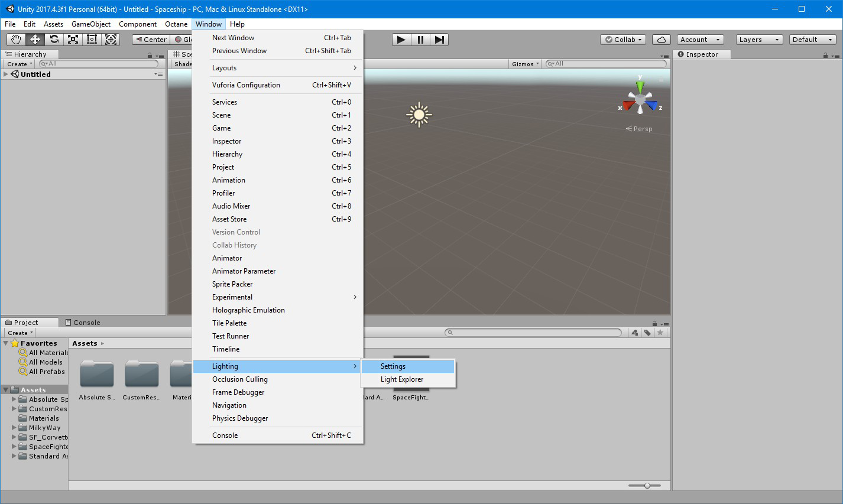Viewport: 843px width, 504px height.
Task: Click the Pause button
Action: click(x=420, y=40)
